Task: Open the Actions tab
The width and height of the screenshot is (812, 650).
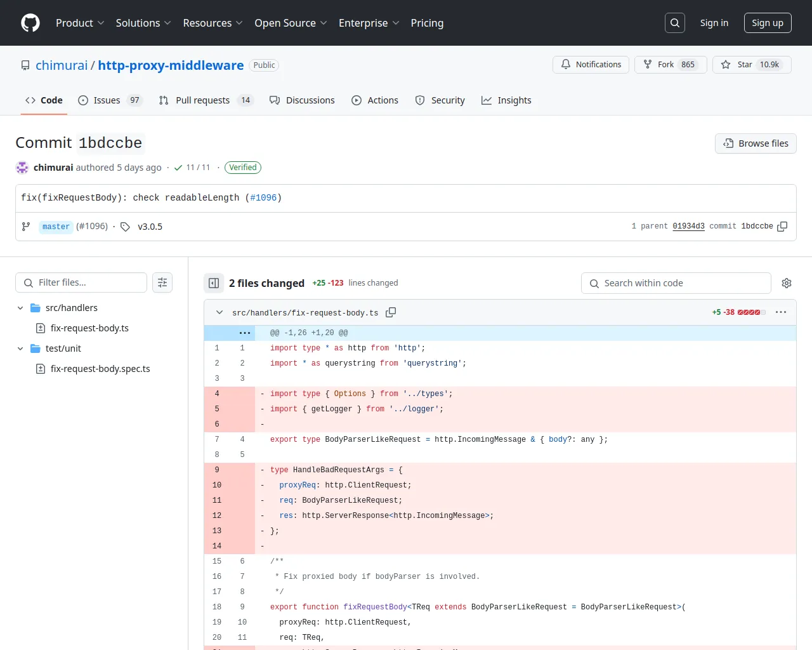Action: pyautogui.click(x=375, y=100)
